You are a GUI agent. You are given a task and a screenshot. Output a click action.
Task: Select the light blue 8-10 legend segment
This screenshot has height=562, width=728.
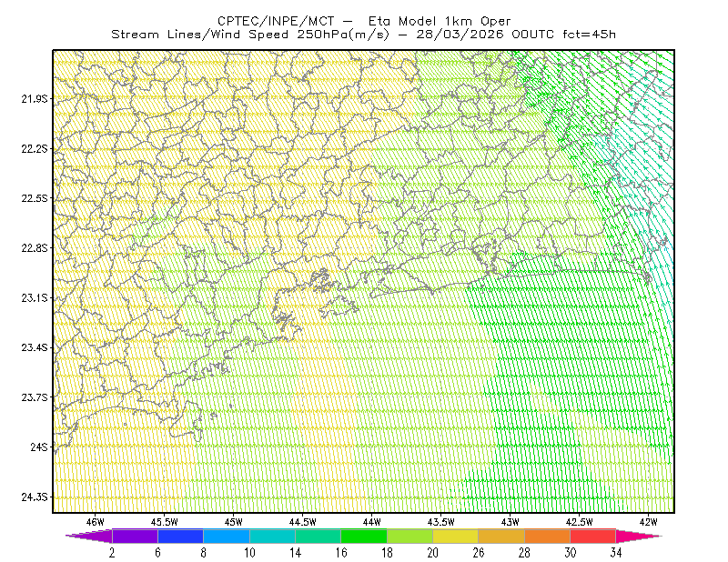click(x=227, y=536)
